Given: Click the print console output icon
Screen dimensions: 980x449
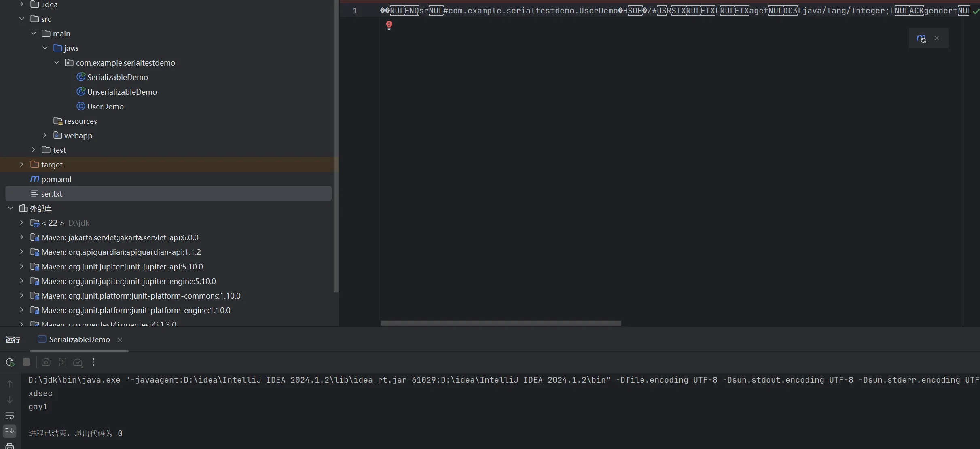Looking at the screenshot, I should [x=10, y=446].
